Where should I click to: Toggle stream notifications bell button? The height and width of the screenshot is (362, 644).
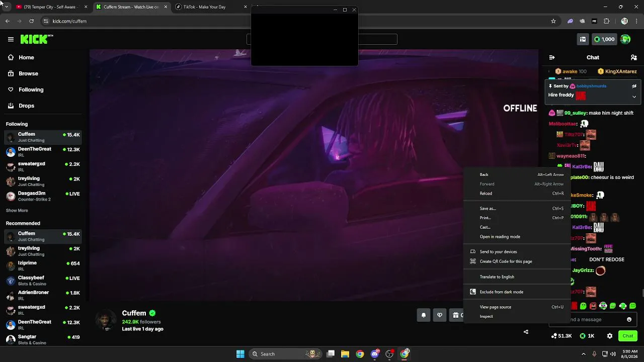[424, 315]
